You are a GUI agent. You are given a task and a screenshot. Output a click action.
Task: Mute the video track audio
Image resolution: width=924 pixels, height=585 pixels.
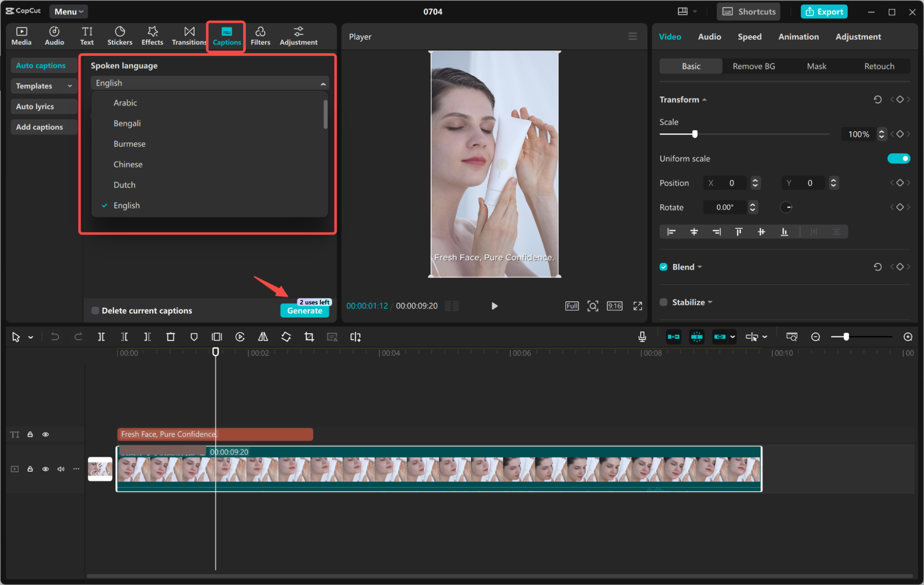pyautogui.click(x=61, y=469)
